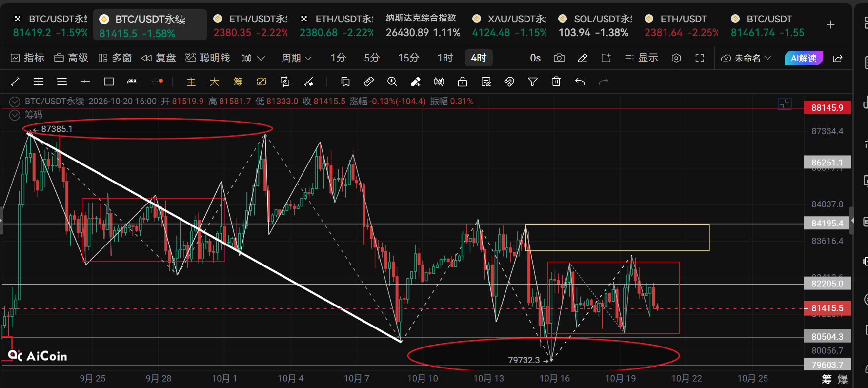The image size is (868, 388).
Task: Toggle the 筹 chip distribution indicator in toolbar
Action: coord(238,82)
